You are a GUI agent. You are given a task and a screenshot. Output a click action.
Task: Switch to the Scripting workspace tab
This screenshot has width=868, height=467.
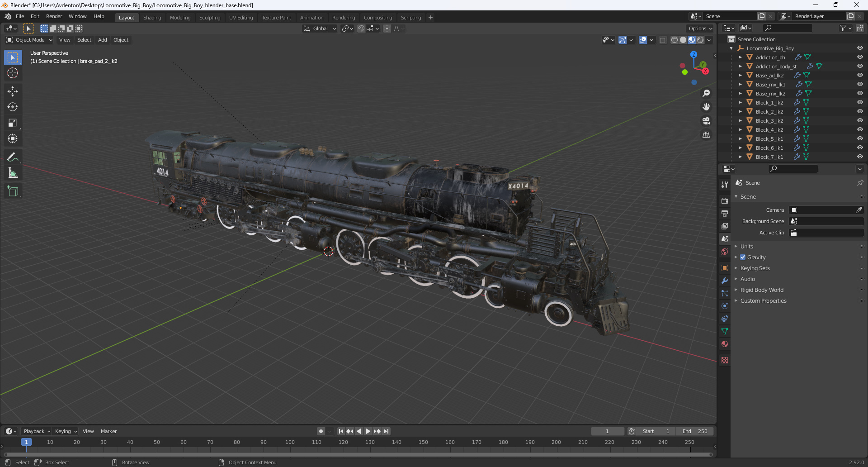[x=410, y=18]
